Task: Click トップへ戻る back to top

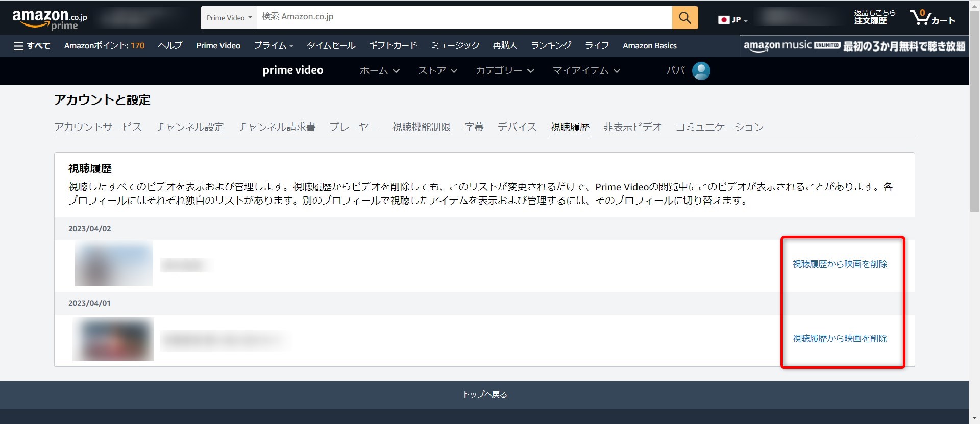Action: [484, 395]
